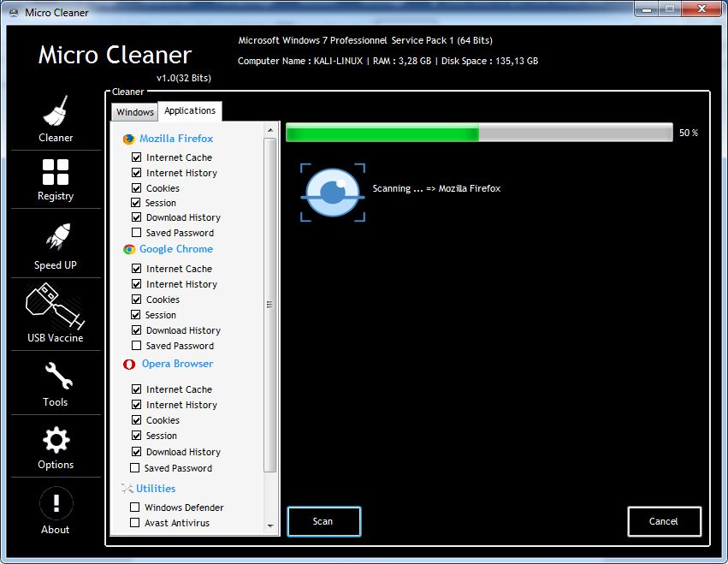The width and height of the screenshot is (728, 564).
Task: Uncheck Chrome Cookies checkbox
Action: point(137,299)
